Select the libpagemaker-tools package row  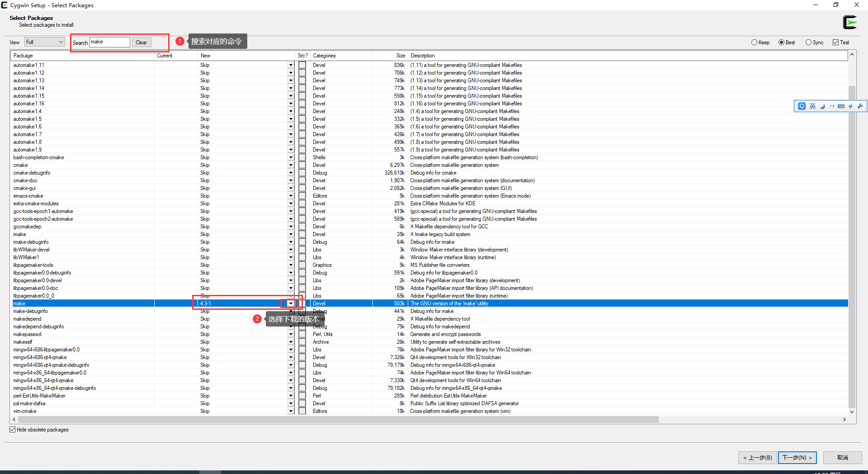429,265
